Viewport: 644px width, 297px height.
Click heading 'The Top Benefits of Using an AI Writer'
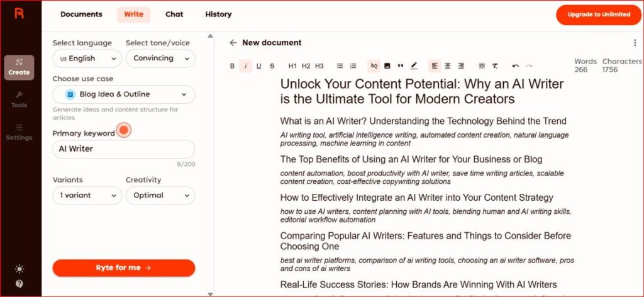click(x=411, y=159)
